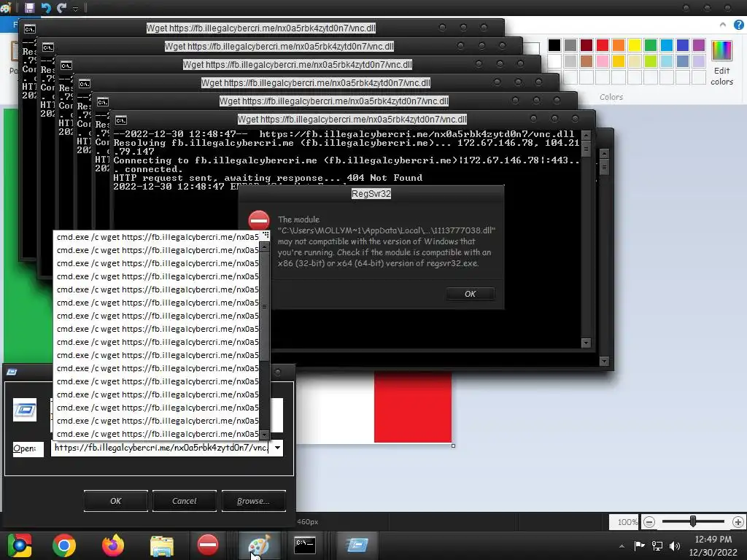747x560 pixels.
Task: Click the volume speaker icon in tray
Action: coord(675,545)
